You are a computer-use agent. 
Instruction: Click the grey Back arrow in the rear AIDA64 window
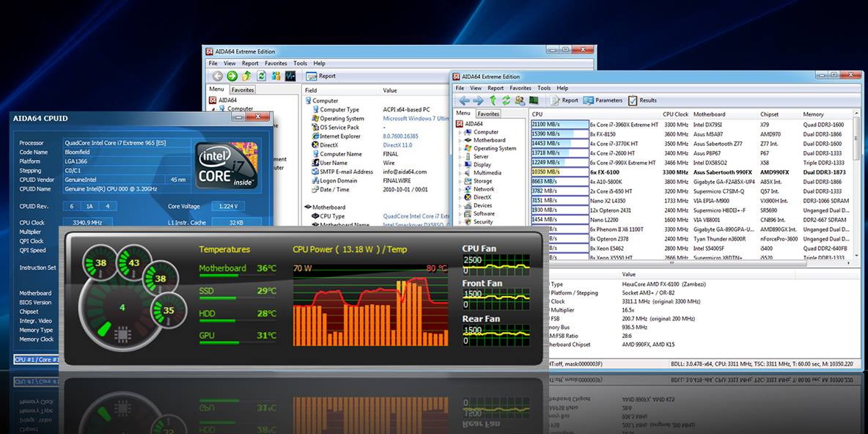point(218,76)
